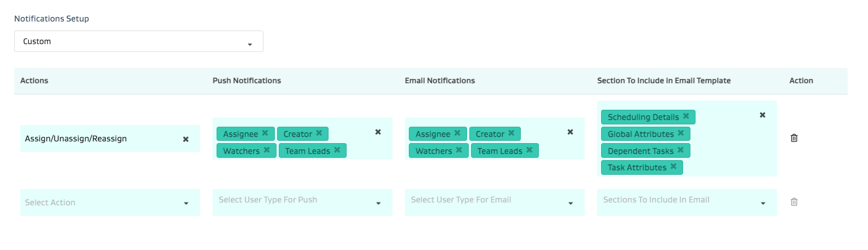The height and width of the screenshot is (250, 868).
Task: Remove Watchers tag from Email Notifications
Action: [459, 150]
